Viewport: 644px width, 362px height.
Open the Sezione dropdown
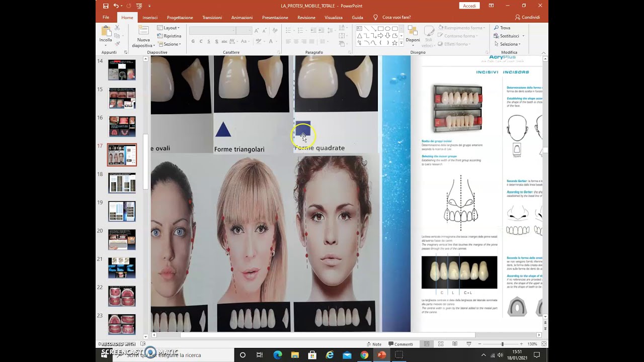click(170, 44)
